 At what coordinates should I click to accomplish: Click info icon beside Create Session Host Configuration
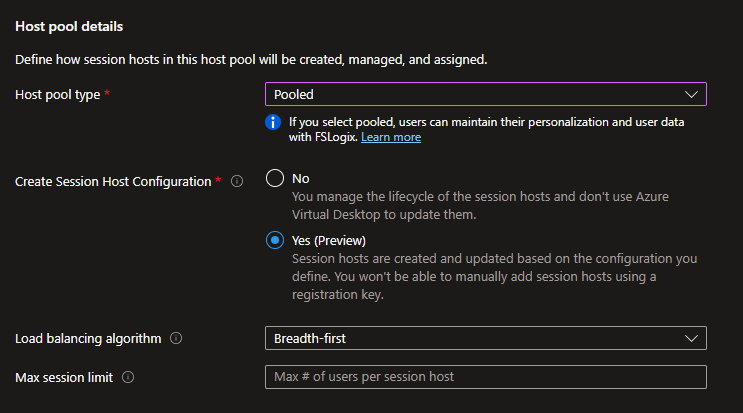point(237,181)
